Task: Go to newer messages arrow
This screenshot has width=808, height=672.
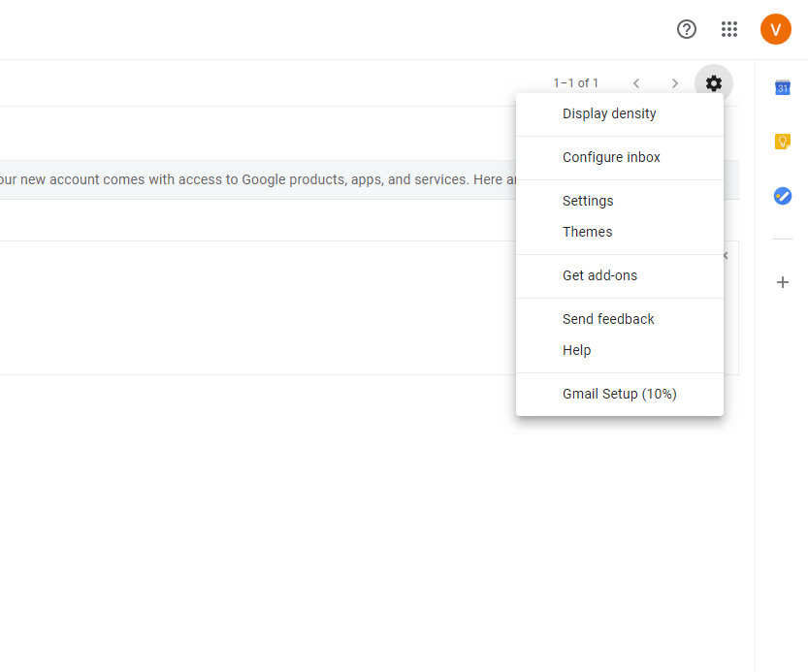Action: [636, 83]
